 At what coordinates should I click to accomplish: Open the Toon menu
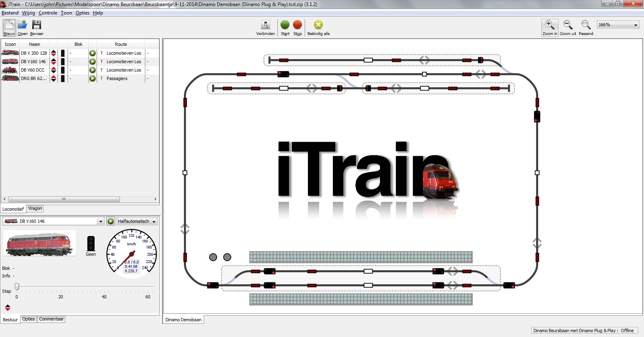66,13
